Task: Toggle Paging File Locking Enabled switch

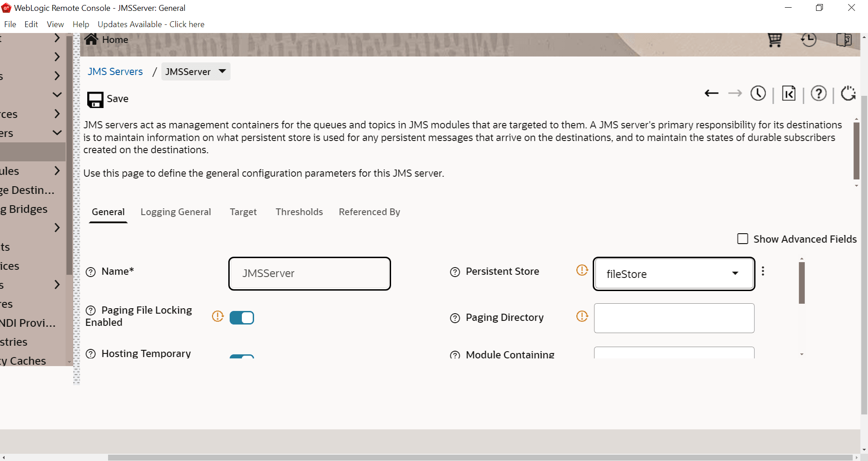Action: (242, 318)
